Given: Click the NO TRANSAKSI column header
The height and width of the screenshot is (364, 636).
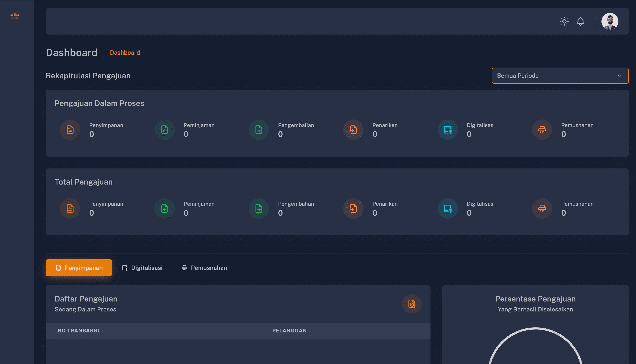Looking at the screenshot, I should [x=78, y=331].
